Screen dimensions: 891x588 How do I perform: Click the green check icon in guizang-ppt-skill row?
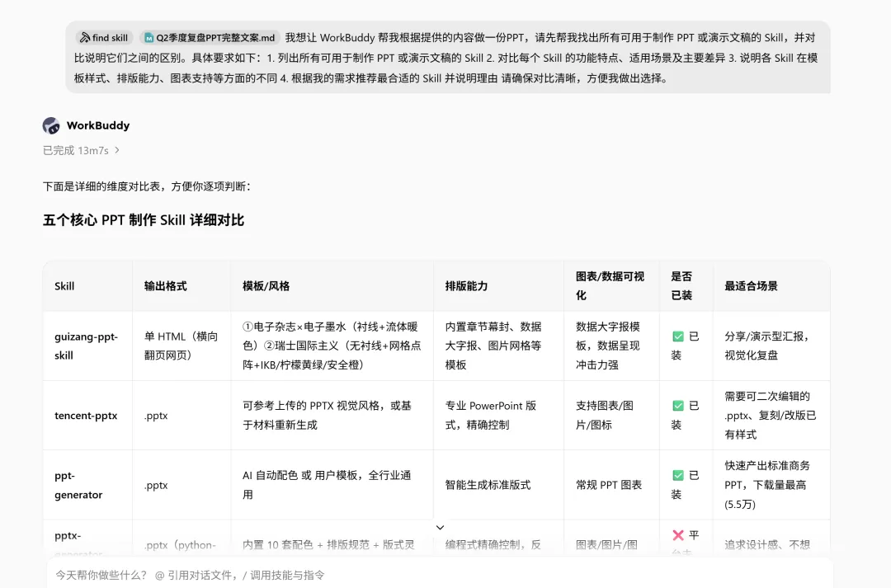[x=678, y=336]
